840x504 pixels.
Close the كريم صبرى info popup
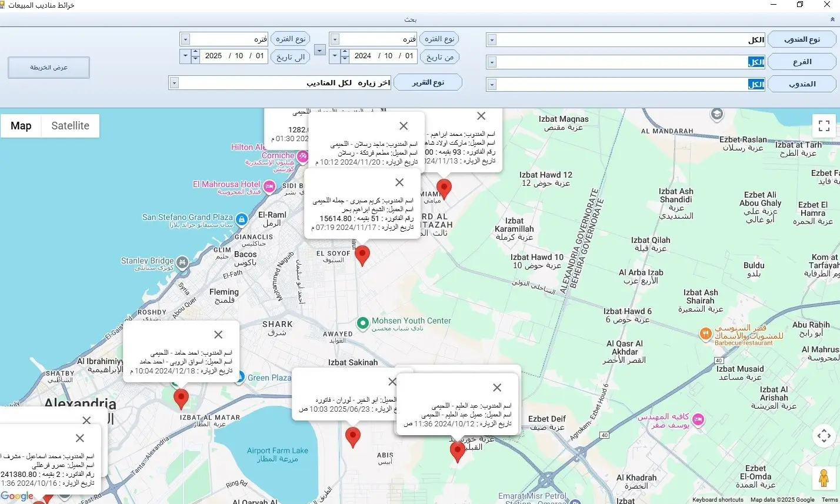(399, 182)
